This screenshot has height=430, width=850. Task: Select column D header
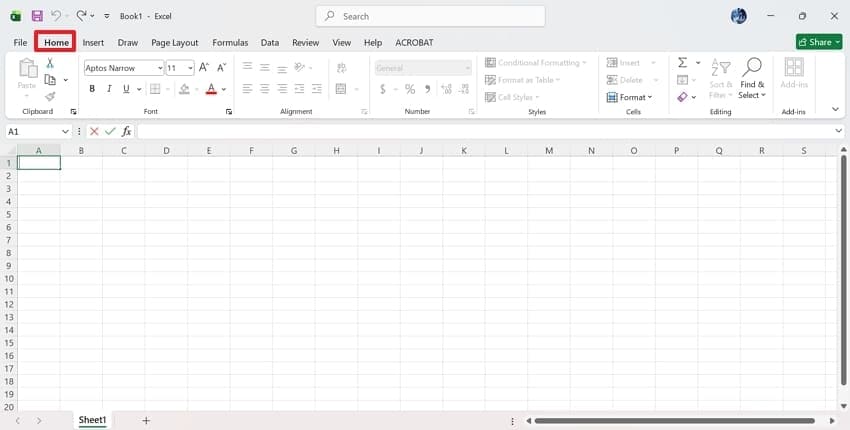tap(166, 151)
